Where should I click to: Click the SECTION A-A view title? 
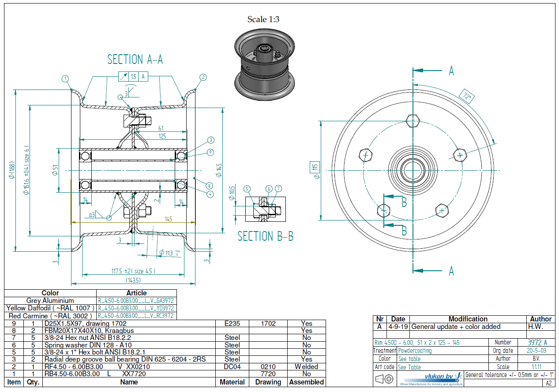135,60
